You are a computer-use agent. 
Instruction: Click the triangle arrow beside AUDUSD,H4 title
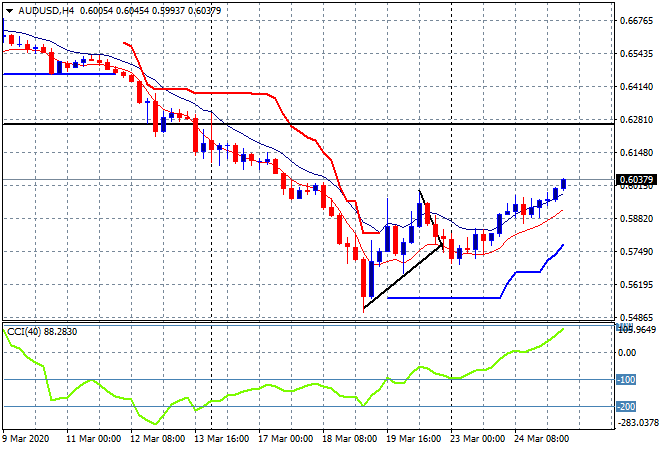[x=9, y=11]
